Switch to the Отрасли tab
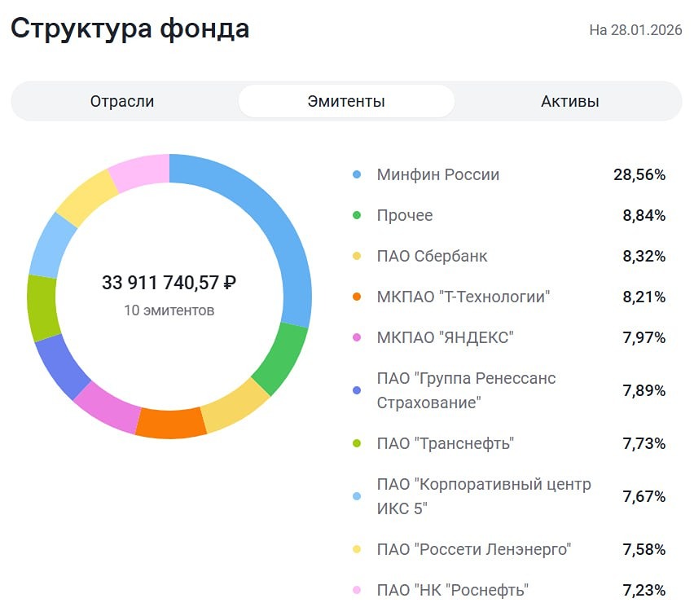 coord(122,101)
